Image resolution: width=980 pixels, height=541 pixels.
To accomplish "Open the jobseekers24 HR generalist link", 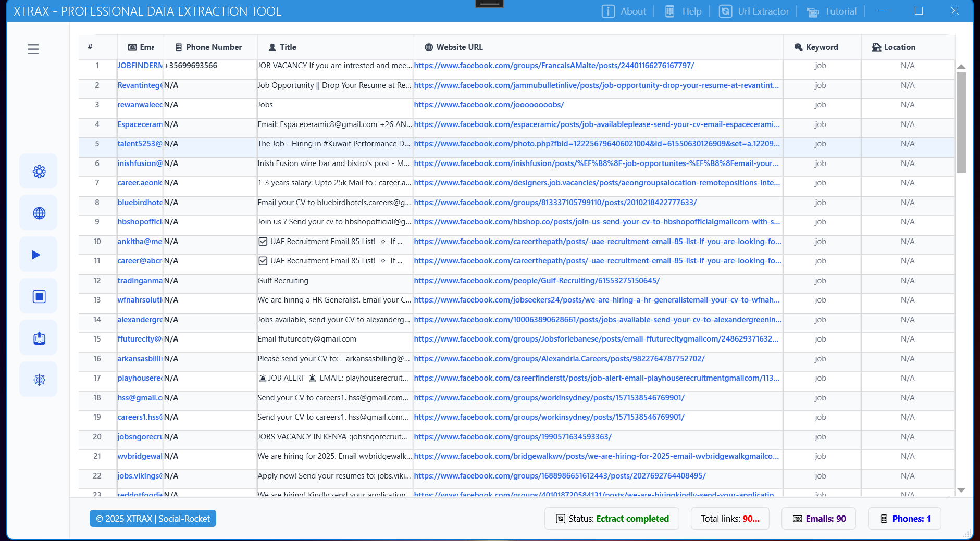I will (597, 300).
